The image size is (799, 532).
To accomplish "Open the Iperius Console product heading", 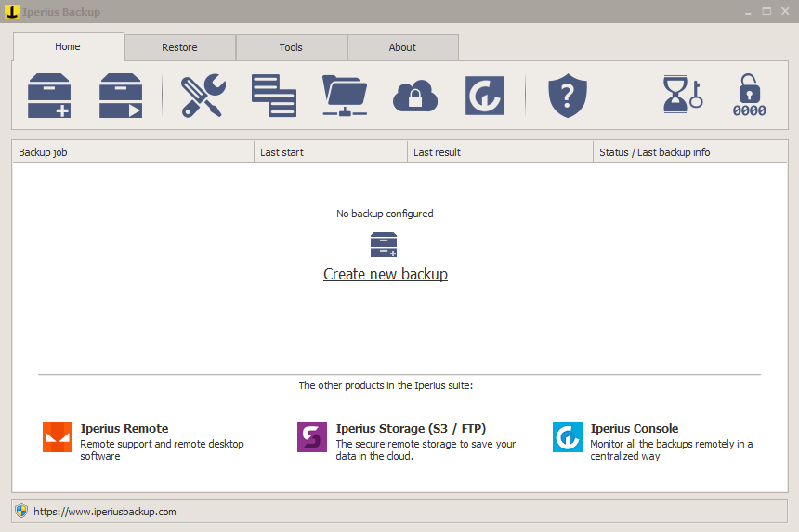I will (x=635, y=429).
